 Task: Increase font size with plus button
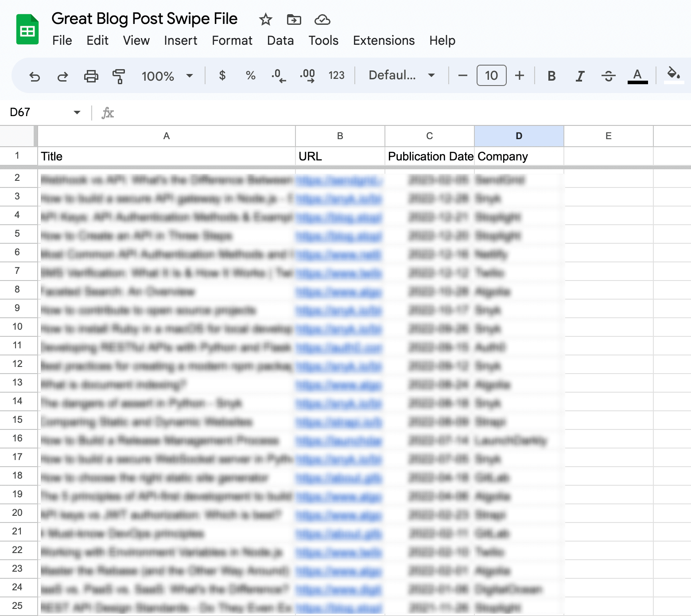(x=520, y=76)
